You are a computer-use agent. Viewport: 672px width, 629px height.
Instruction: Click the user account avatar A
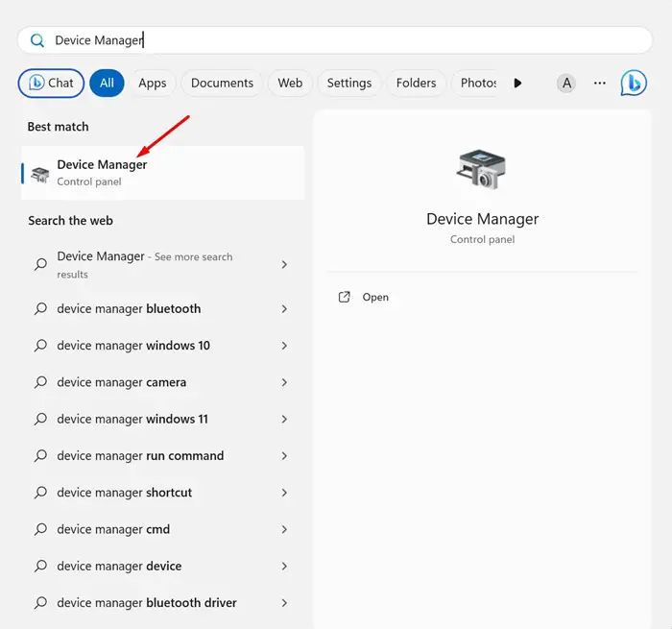(566, 83)
